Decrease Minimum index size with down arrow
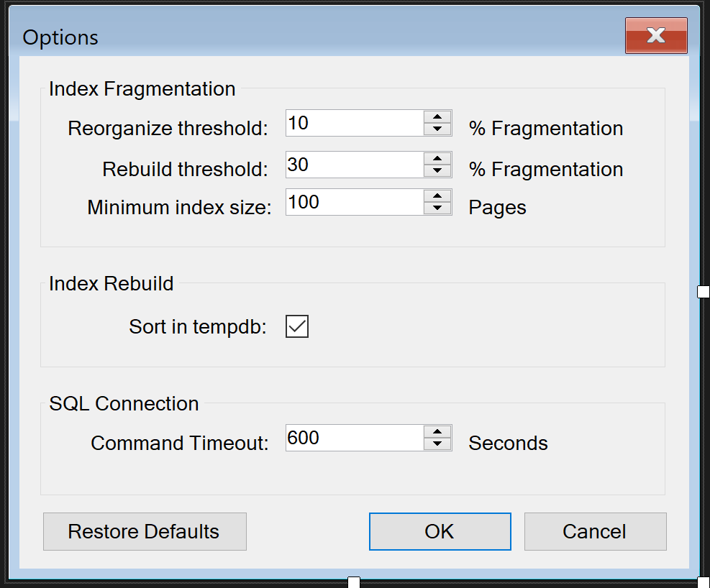The height and width of the screenshot is (588, 710). (x=437, y=208)
